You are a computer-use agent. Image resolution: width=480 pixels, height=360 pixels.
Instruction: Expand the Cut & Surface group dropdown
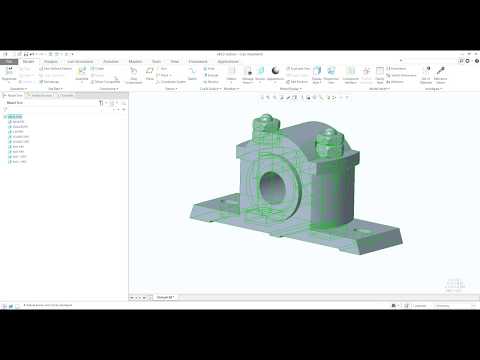click(210, 89)
